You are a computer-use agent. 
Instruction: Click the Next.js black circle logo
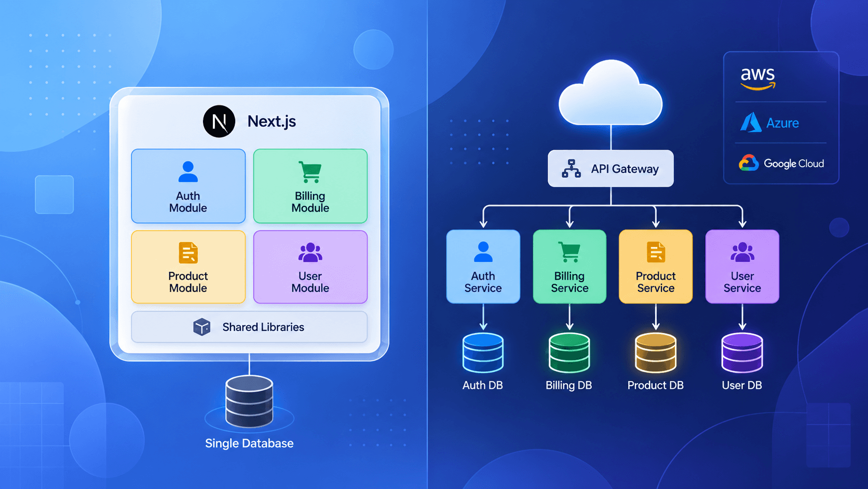(x=219, y=121)
